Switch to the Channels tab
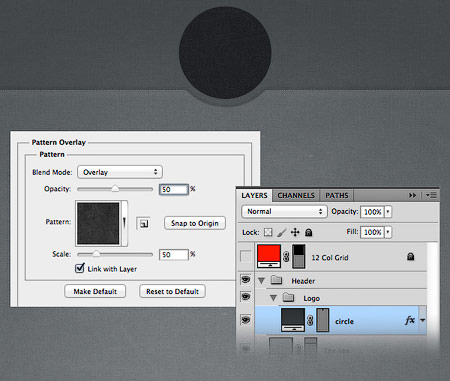Screen dimensions: 450x381 (x=296, y=195)
